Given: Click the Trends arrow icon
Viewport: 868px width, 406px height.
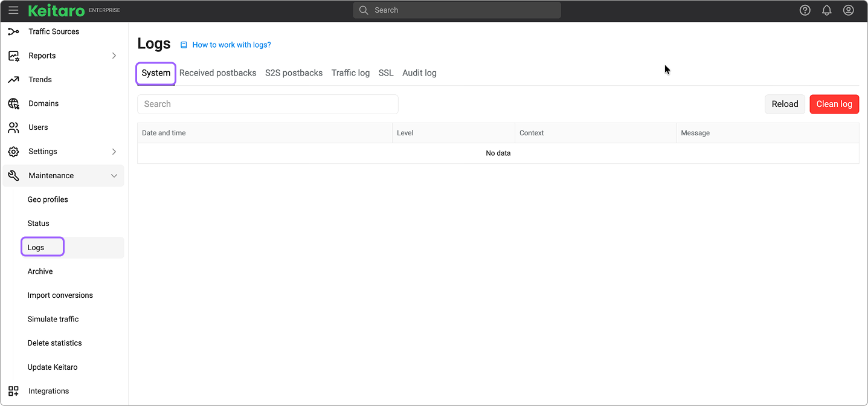Looking at the screenshot, I should [13, 80].
